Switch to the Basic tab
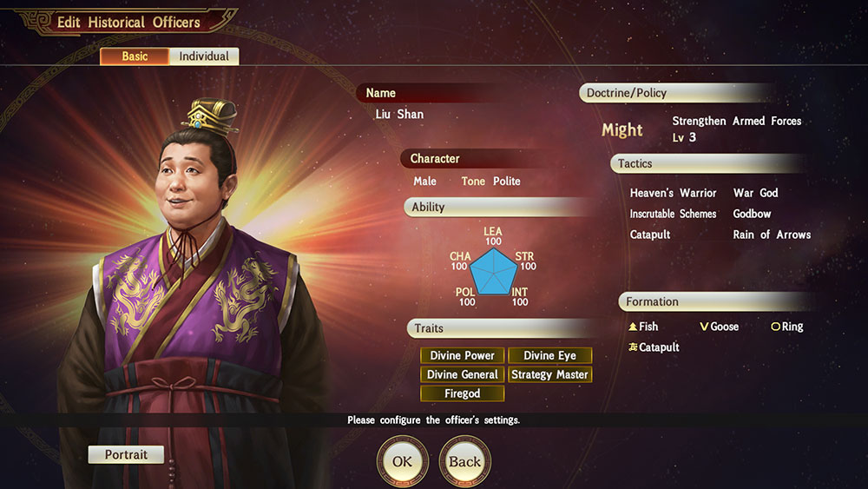This screenshot has width=868, height=489. coord(135,56)
